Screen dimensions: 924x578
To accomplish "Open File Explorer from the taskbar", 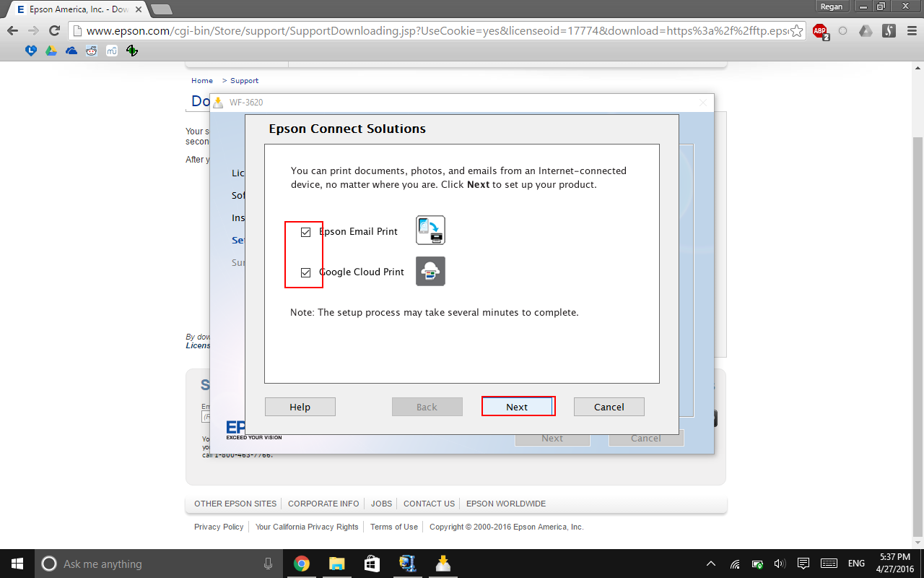I will 336,564.
